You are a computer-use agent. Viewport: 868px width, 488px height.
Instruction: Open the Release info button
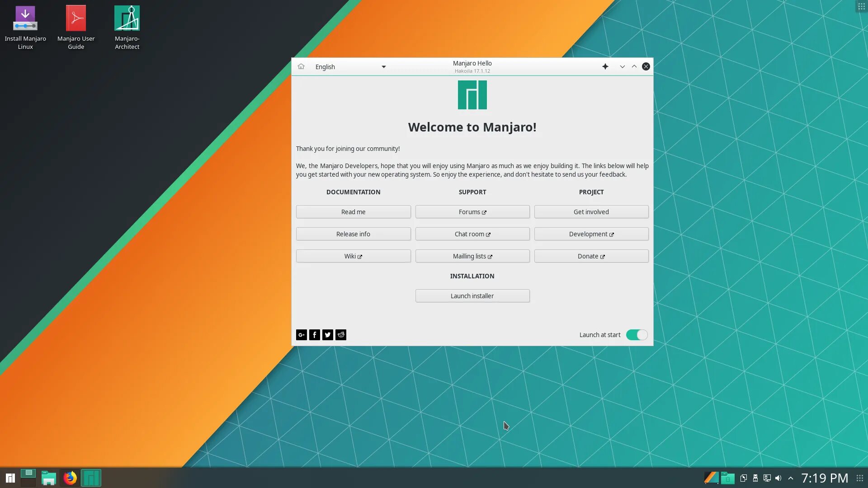[x=354, y=234]
